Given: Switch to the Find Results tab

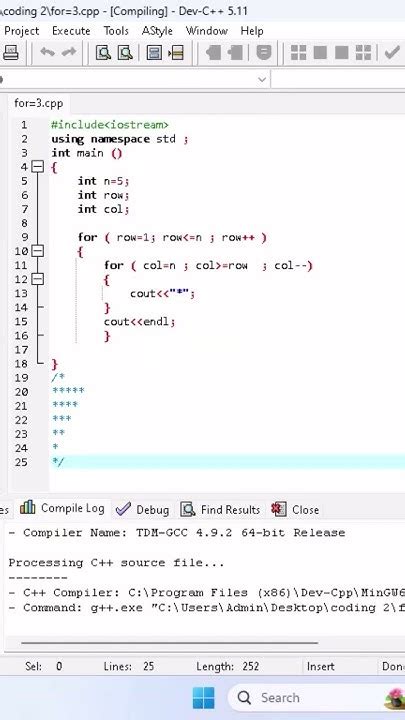Looking at the screenshot, I should coord(220,509).
